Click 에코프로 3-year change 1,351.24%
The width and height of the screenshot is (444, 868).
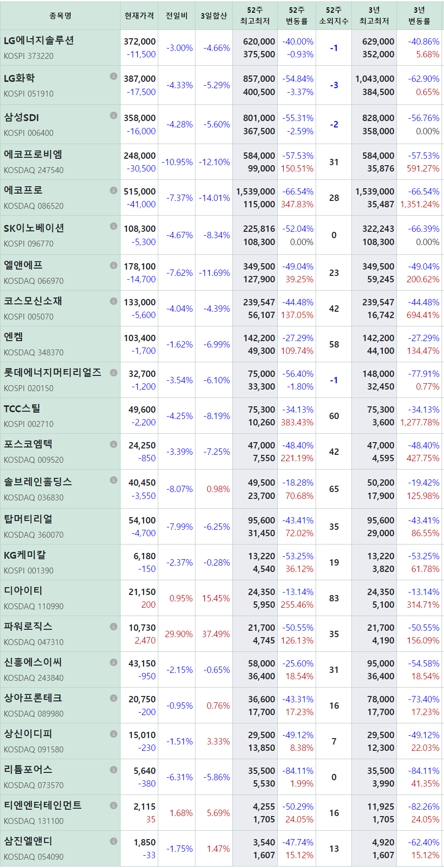pos(420,204)
